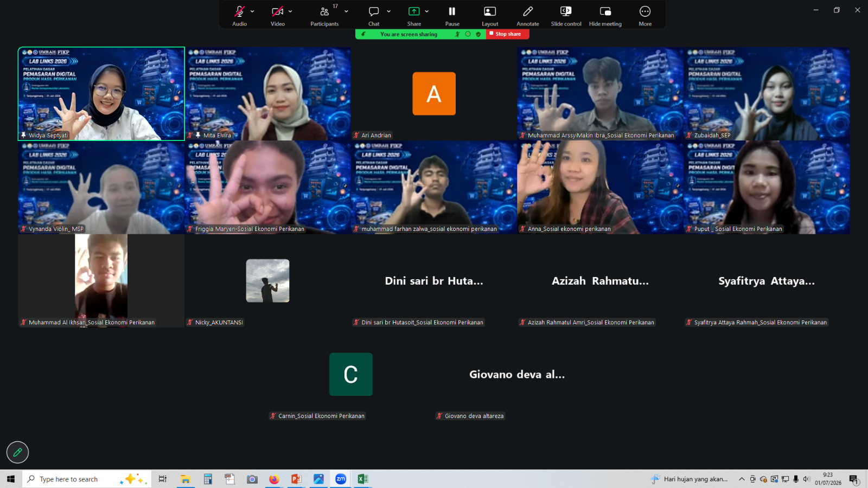868x488 pixels.
Task: Open the Firefox taskbar icon
Action: [274, 479]
